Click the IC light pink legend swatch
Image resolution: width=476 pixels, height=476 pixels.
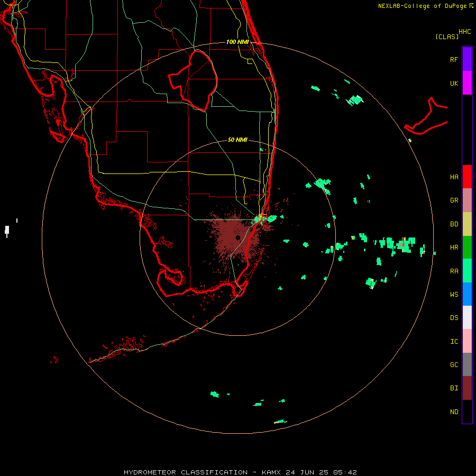pyautogui.click(x=467, y=341)
